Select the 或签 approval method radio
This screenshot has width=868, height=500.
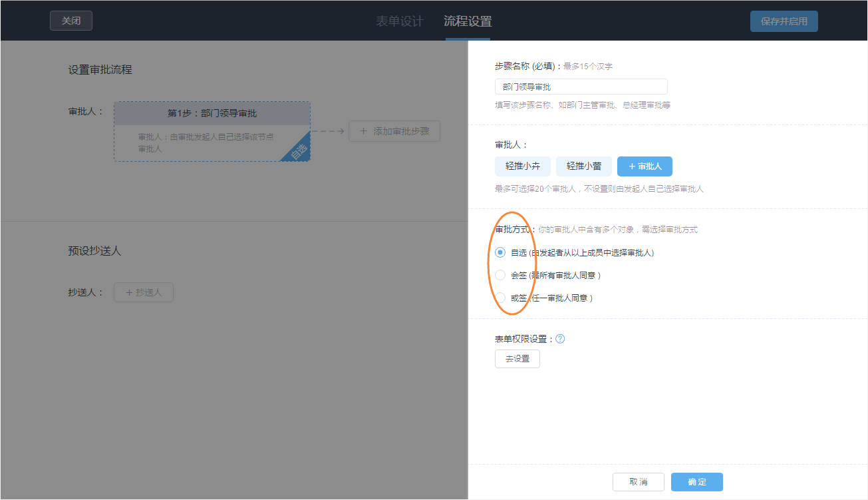pyautogui.click(x=500, y=298)
